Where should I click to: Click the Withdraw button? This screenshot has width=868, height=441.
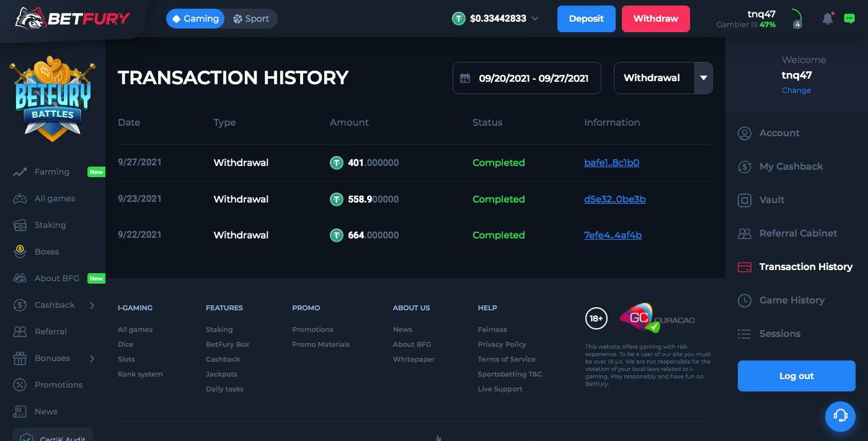656,19
